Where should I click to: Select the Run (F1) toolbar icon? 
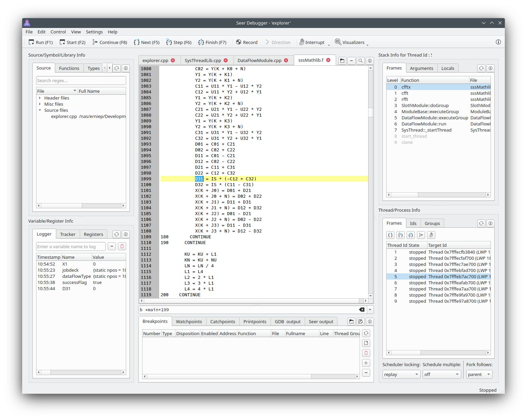(40, 42)
